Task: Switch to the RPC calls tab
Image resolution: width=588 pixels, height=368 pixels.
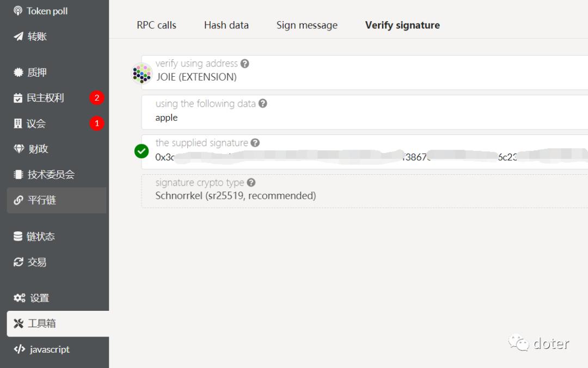Action: pos(156,25)
